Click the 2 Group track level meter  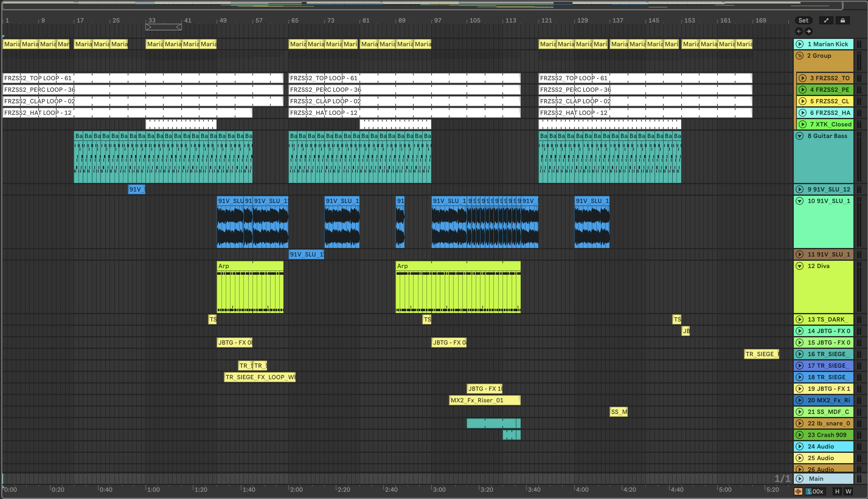click(859, 61)
